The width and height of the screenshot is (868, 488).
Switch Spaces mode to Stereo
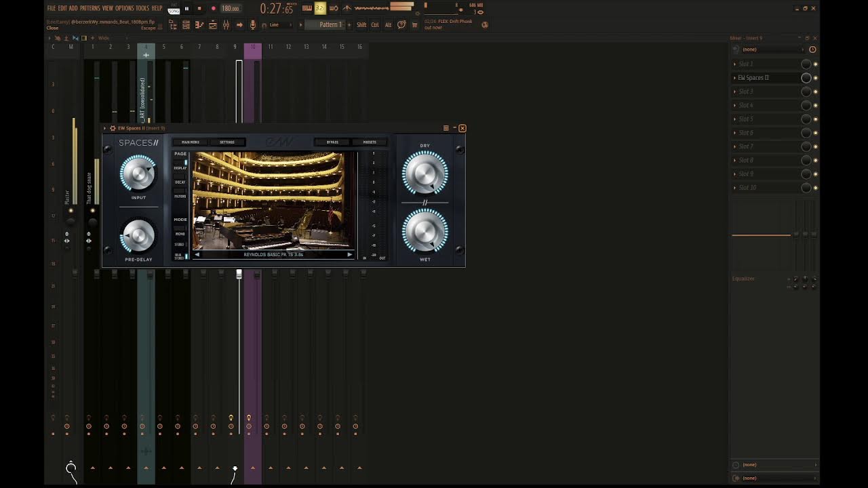180,244
